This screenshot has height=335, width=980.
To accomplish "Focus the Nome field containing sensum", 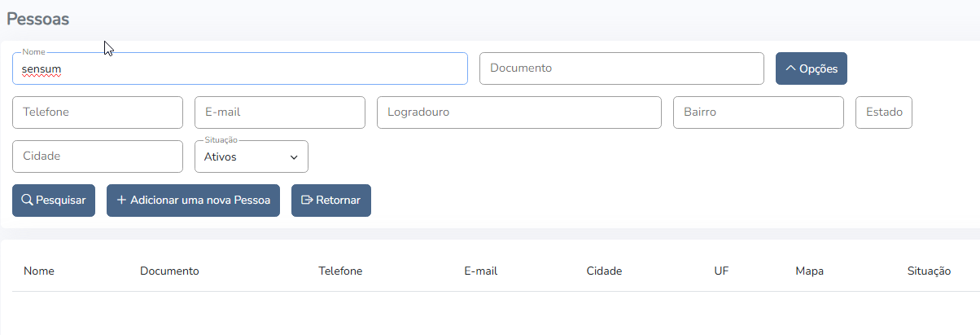I will pos(239,70).
